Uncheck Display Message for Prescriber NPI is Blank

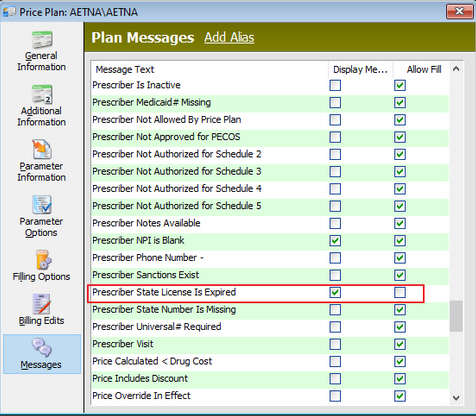(335, 240)
